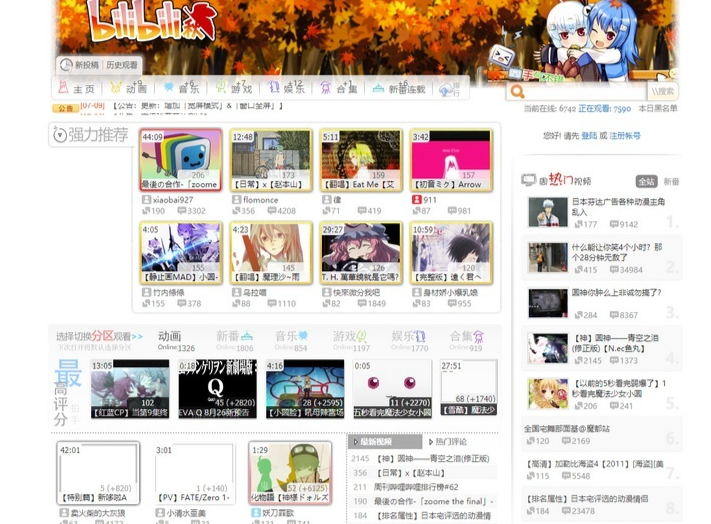Viewport: 711px width, 524px height.
Task: Click comment icon beside 3302 under xiaobai927
Action: tap(182, 211)
